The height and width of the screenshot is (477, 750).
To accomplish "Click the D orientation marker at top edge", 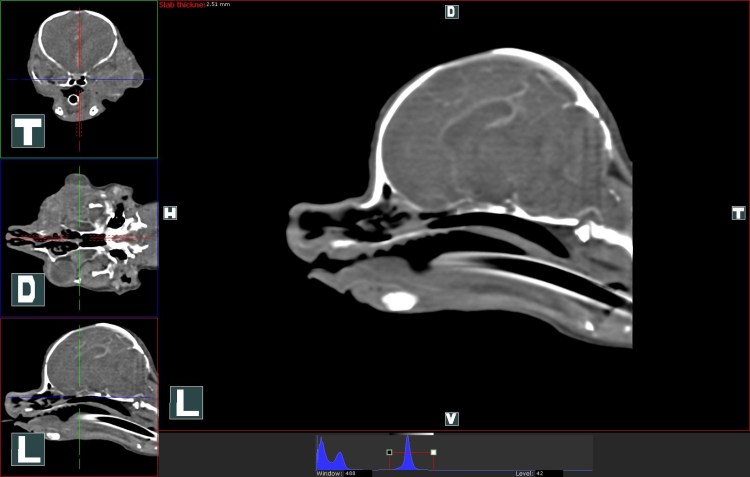I will point(451,12).
